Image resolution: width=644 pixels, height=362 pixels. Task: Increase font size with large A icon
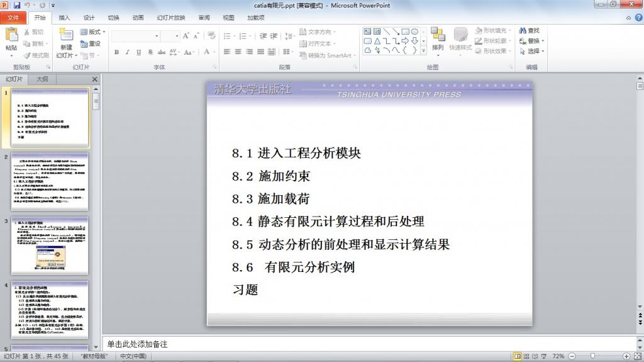(x=186, y=36)
